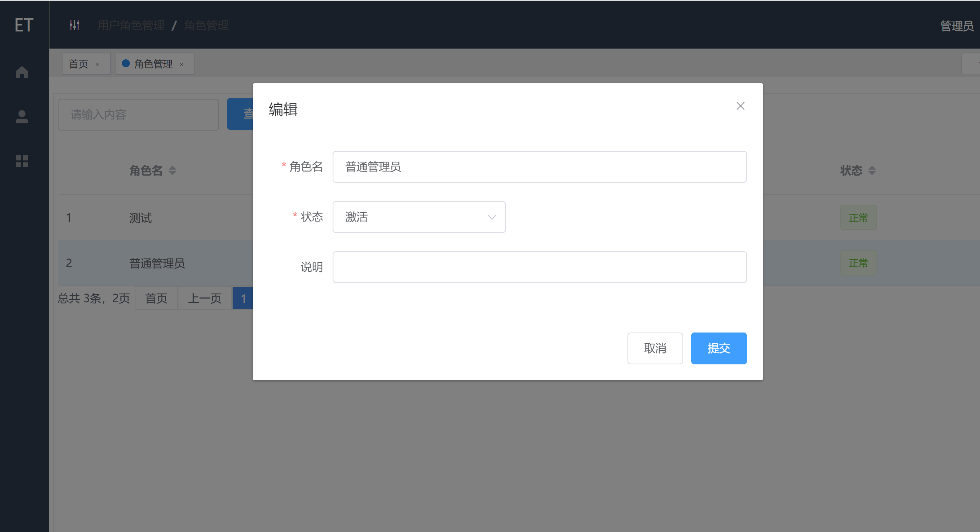Select the 角色管理 tab

(153, 64)
